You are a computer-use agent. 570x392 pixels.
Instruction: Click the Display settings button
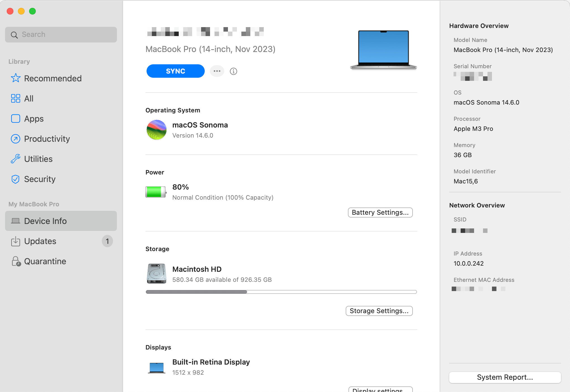click(x=381, y=389)
